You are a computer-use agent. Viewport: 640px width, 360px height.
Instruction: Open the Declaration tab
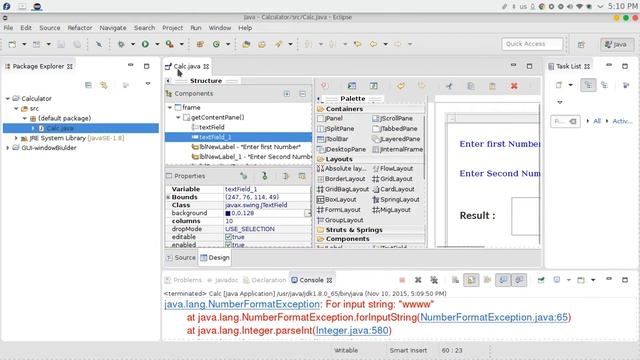click(264, 280)
